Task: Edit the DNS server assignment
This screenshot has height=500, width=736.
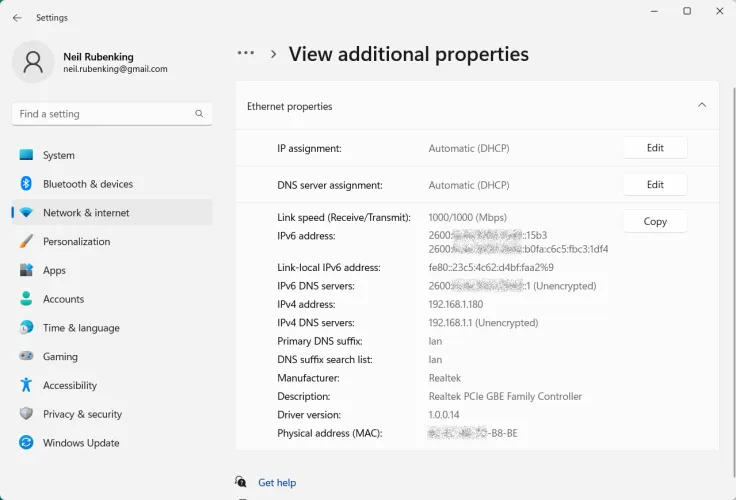Action: tap(654, 185)
